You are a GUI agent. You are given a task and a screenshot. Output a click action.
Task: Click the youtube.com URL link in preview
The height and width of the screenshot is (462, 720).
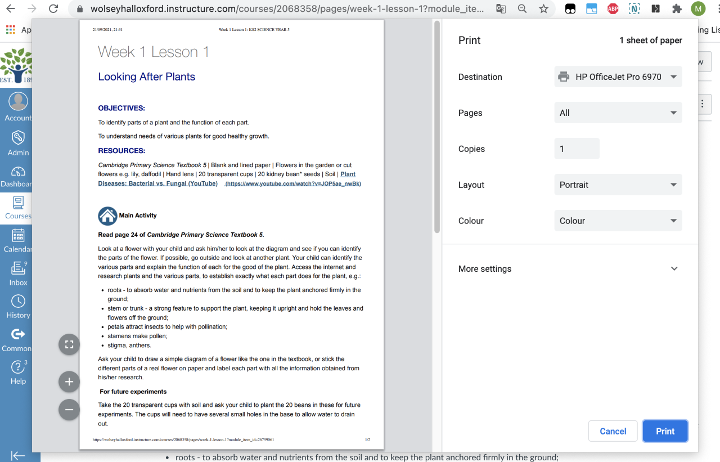click(x=293, y=184)
